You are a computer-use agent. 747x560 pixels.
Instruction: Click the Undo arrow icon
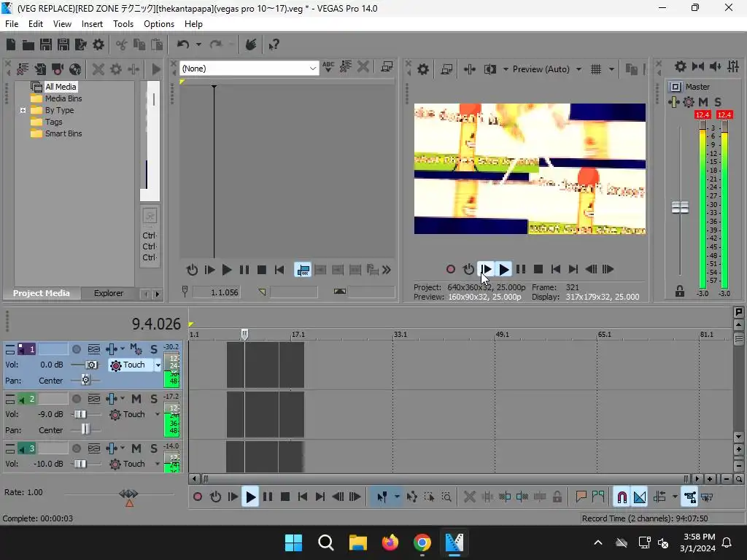coord(183,44)
